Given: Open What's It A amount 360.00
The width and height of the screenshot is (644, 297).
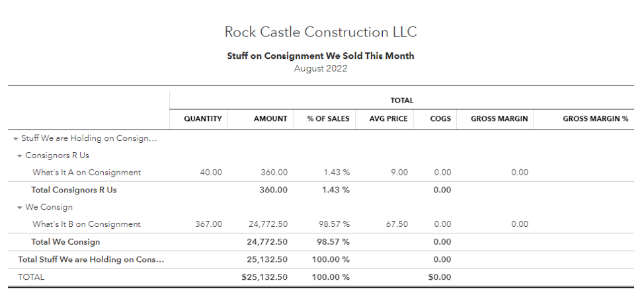Looking at the screenshot, I should tap(274, 173).
